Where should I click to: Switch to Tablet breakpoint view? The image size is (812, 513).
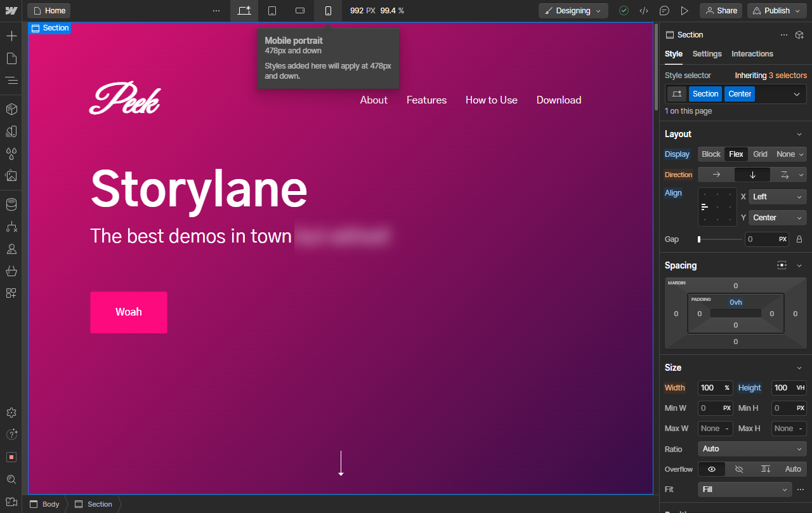(x=272, y=11)
